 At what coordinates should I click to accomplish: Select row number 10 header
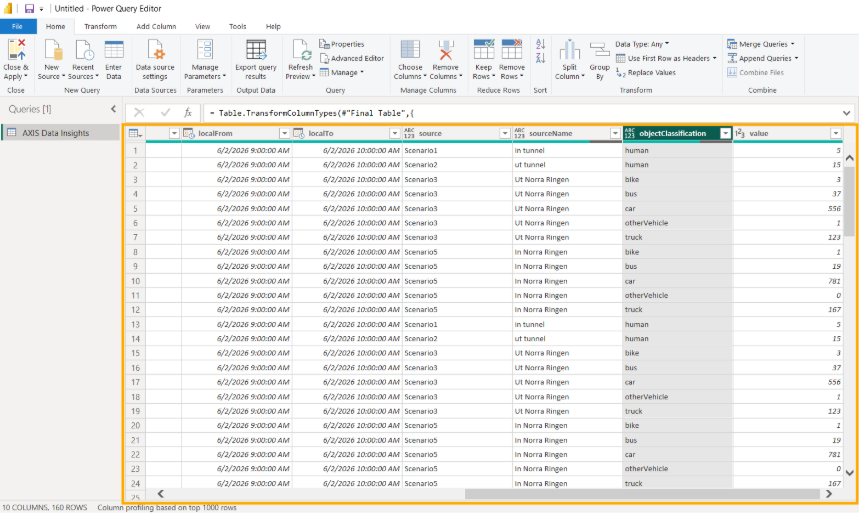click(x=135, y=281)
